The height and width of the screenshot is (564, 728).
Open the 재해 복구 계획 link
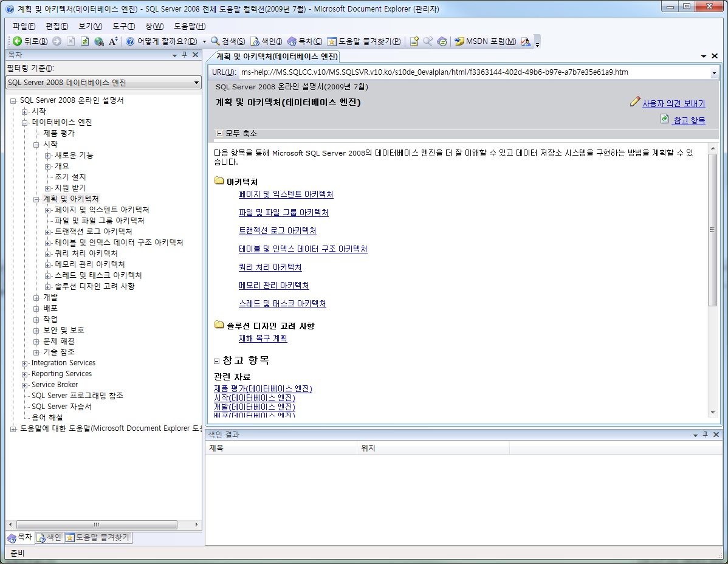coord(263,339)
